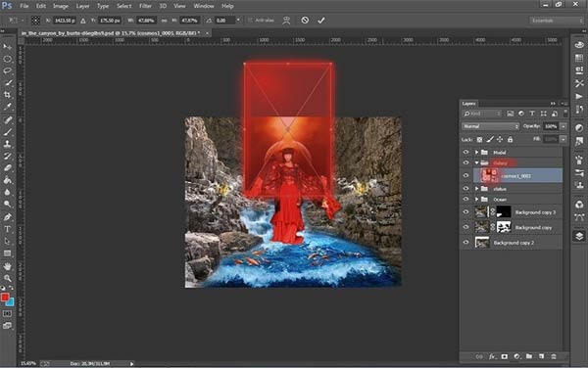The width and height of the screenshot is (588, 368).
Task: Collapse the Galaxy layer group
Action: 476,162
